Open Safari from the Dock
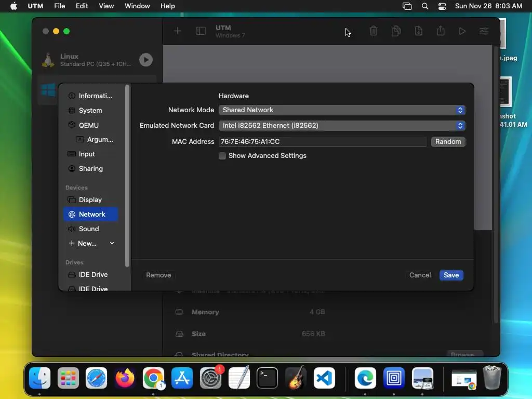The width and height of the screenshot is (532, 399). click(96, 378)
